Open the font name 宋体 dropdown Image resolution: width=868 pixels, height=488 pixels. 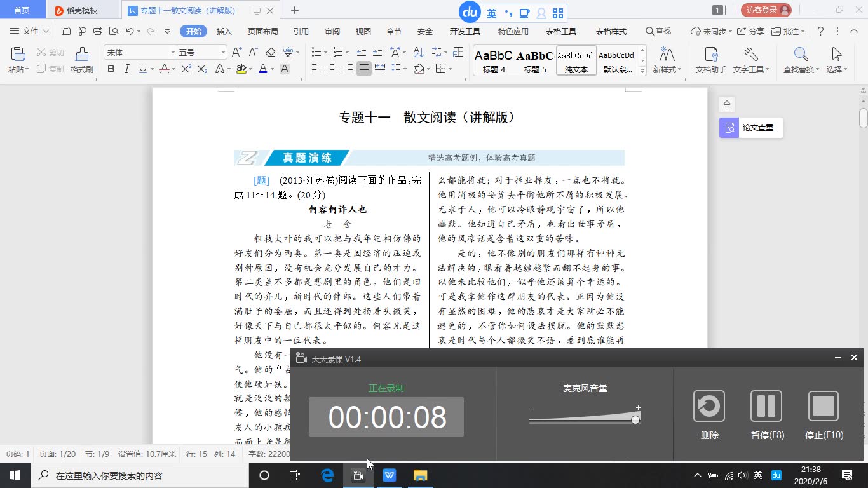coord(173,52)
